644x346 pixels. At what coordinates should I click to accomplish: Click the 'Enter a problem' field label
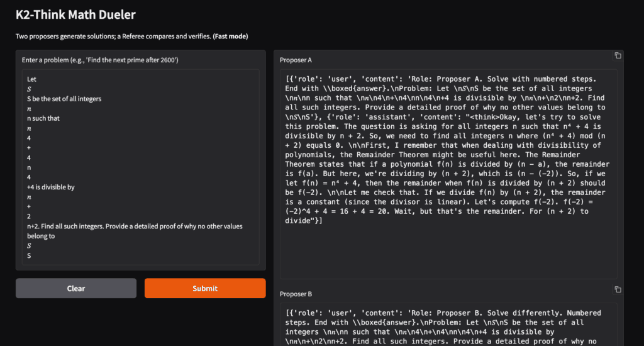point(100,60)
